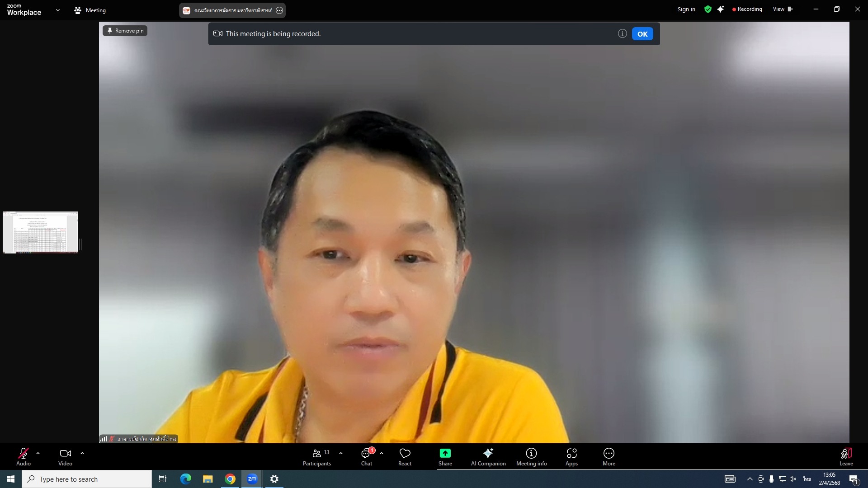Open the React emoji menu
The height and width of the screenshot is (488, 868).
[x=405, y=456]
